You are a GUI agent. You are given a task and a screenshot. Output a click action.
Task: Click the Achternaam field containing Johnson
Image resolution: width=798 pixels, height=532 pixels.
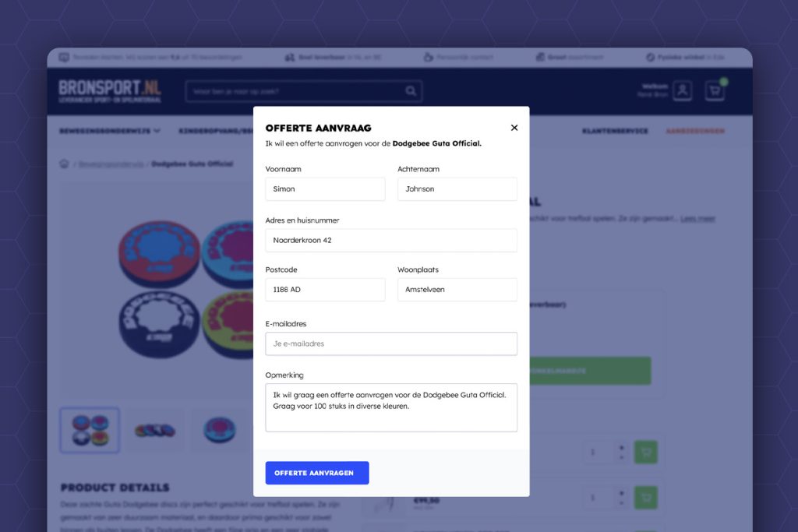(457, 189)
